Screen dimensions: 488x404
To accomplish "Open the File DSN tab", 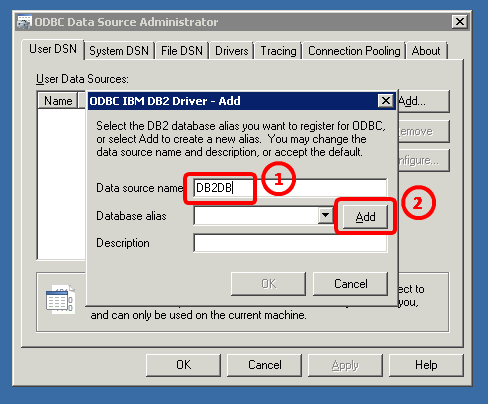I will [x=182, y=51].
